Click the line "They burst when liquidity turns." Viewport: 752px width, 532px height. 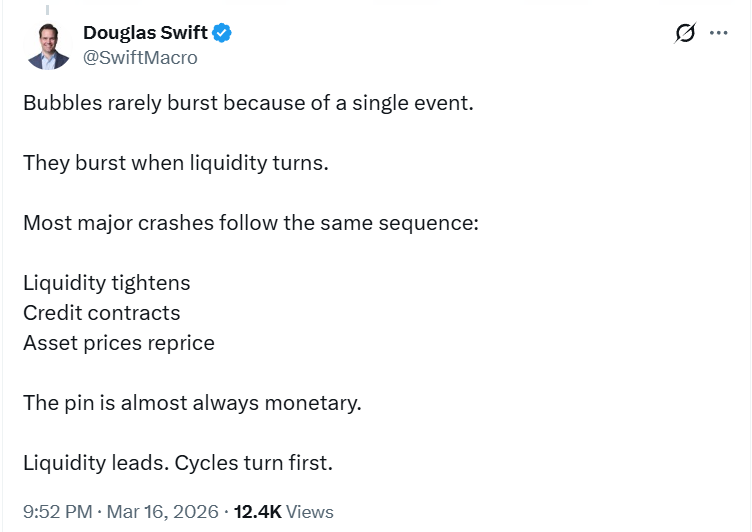click(x=175, y=163)
